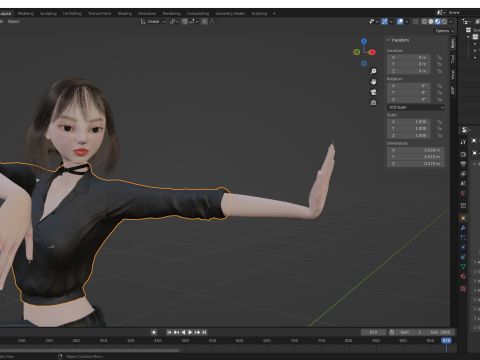The width and height of the screenshot is (480, 360).
Task: Open the snapping options dropdown
Action: click(x=194, y=22)
